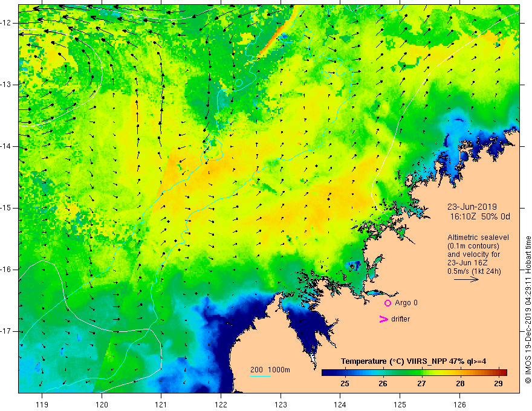Click the temperature color bar
Viewport: 532px width, 411px height.
pyautogui.click(x=414, y=372)
